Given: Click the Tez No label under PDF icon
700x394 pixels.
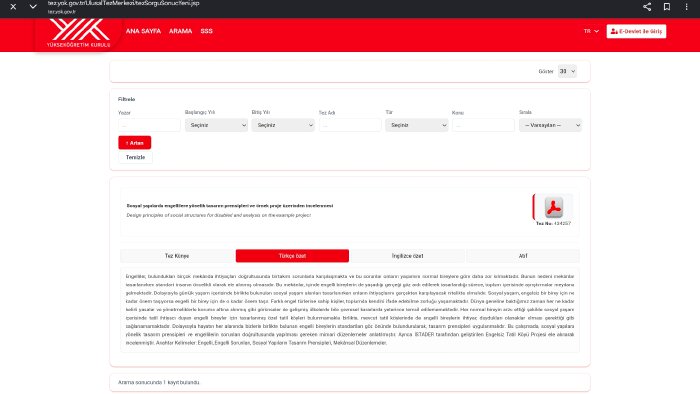Looking at the screenshot, I should click(x=553, y=223).
